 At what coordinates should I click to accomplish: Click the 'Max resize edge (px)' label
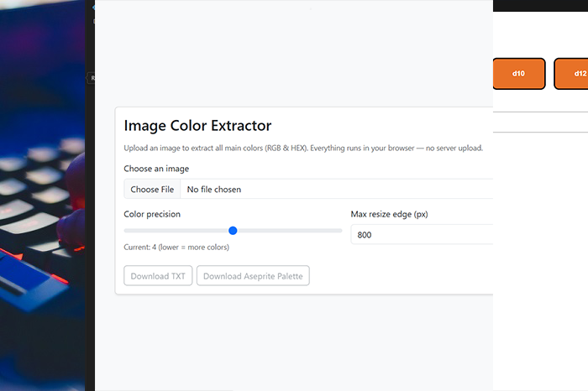point(389,214)
